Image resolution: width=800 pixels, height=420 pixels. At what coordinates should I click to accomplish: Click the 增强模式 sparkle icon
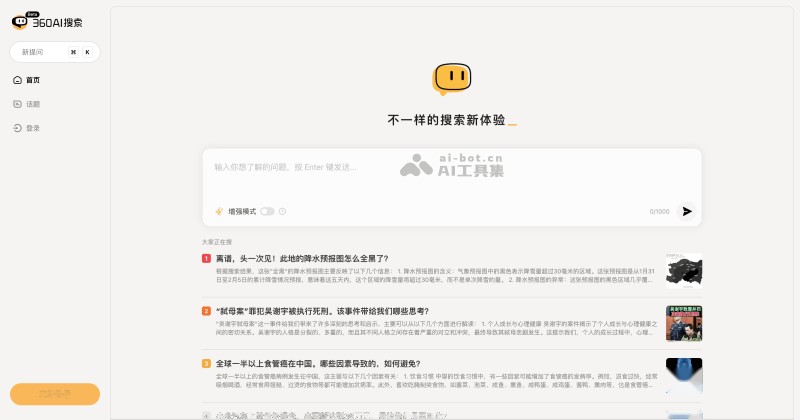click(x=219, y=211)
